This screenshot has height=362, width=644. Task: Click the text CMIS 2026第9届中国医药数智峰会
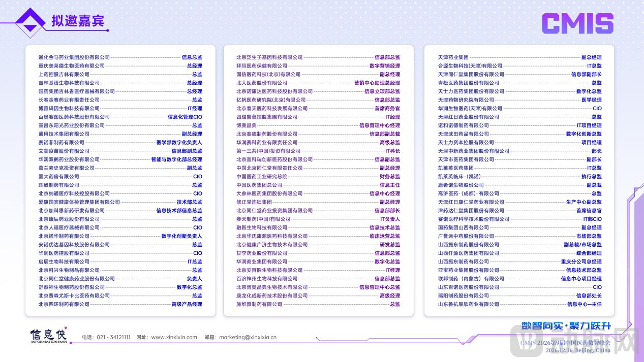coord(565,343)
